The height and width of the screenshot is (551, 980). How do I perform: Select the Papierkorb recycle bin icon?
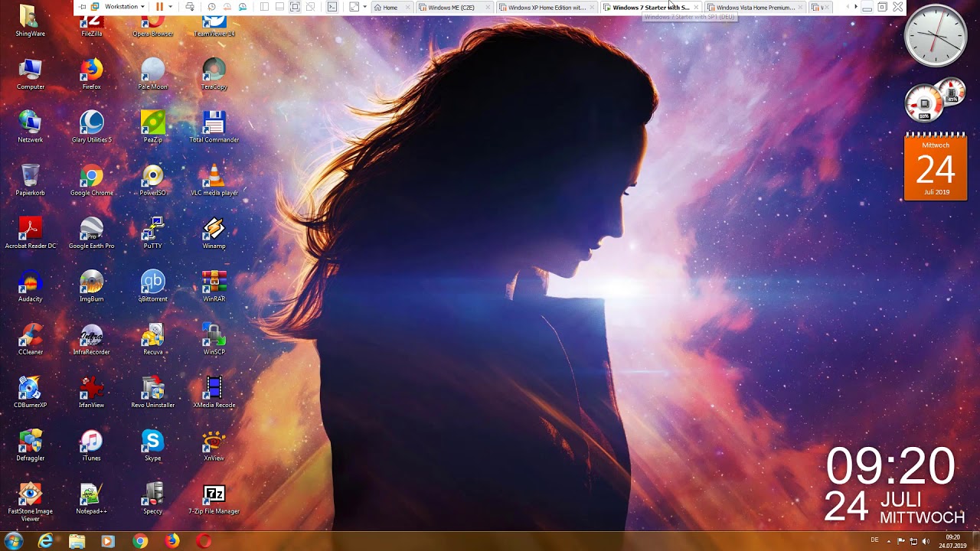(x=30, y=181)
